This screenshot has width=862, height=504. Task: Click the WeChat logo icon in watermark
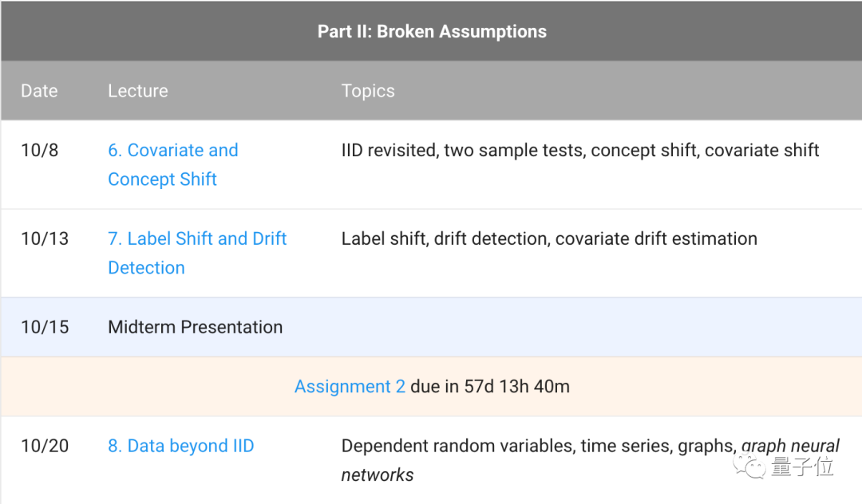[x=751, y=466]
